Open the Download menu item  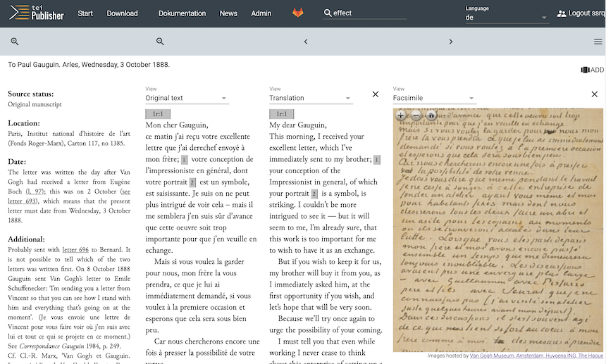[x=122, y=13]
